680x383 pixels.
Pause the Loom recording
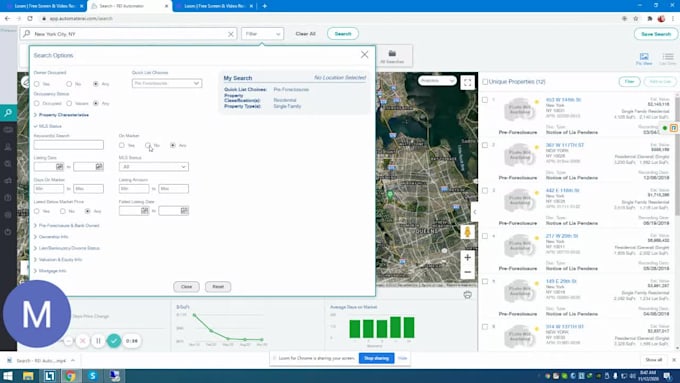pos(98,341)
